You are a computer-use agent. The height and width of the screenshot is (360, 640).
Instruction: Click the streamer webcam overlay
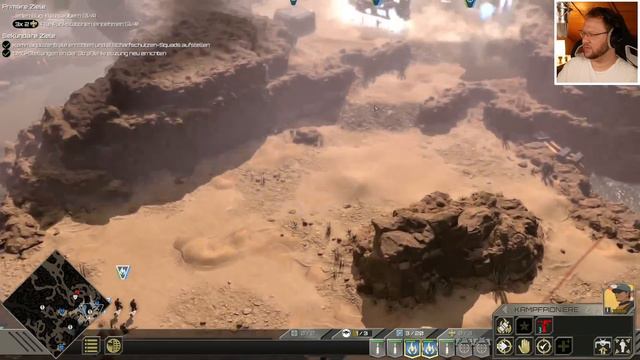(x=597, y=42)
